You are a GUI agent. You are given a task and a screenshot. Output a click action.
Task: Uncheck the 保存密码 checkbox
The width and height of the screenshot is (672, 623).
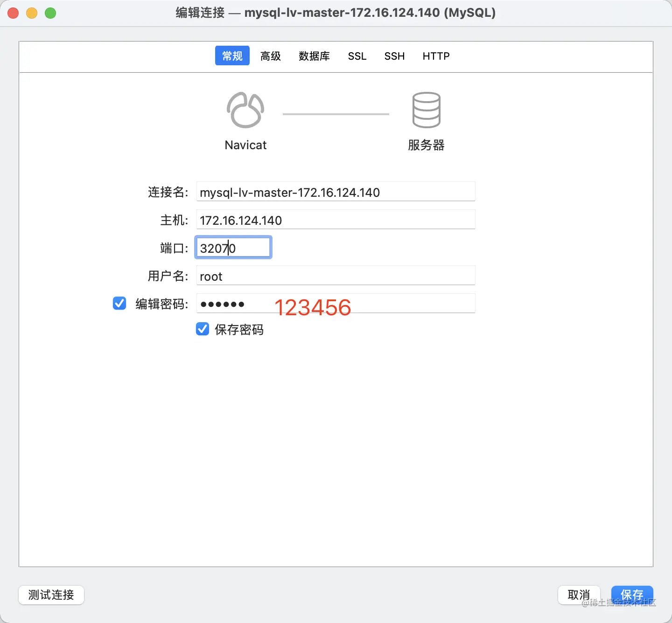coord(203,329)
